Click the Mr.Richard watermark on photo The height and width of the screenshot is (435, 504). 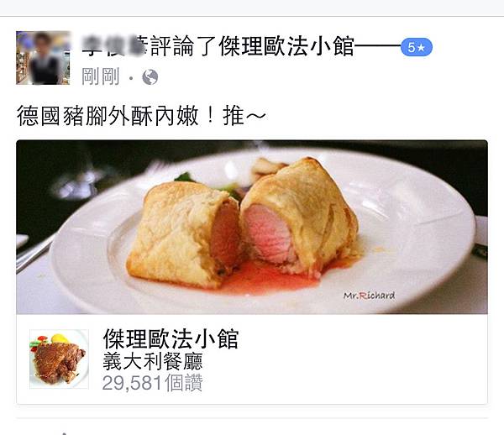click(x=369, y=296)
